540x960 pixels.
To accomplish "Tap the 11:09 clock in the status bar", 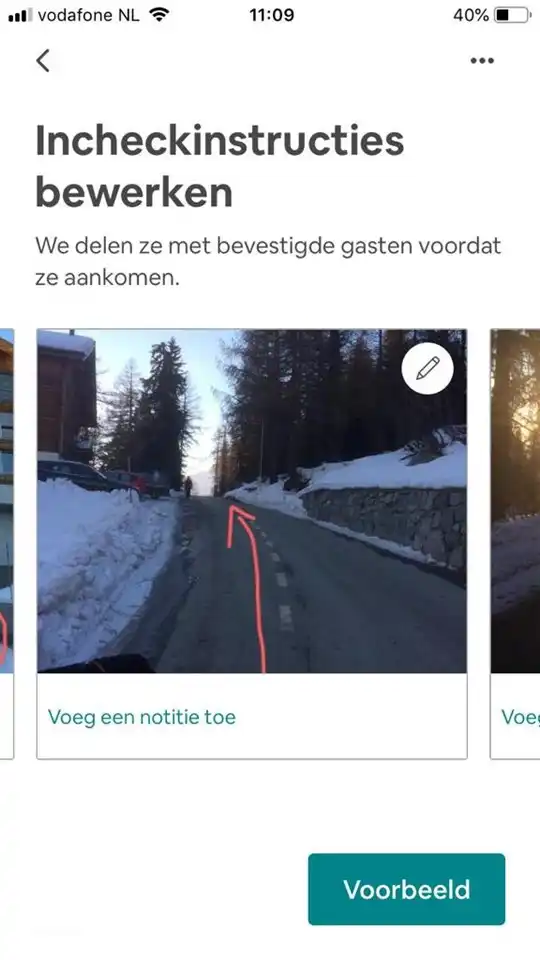I will (271, 15).
